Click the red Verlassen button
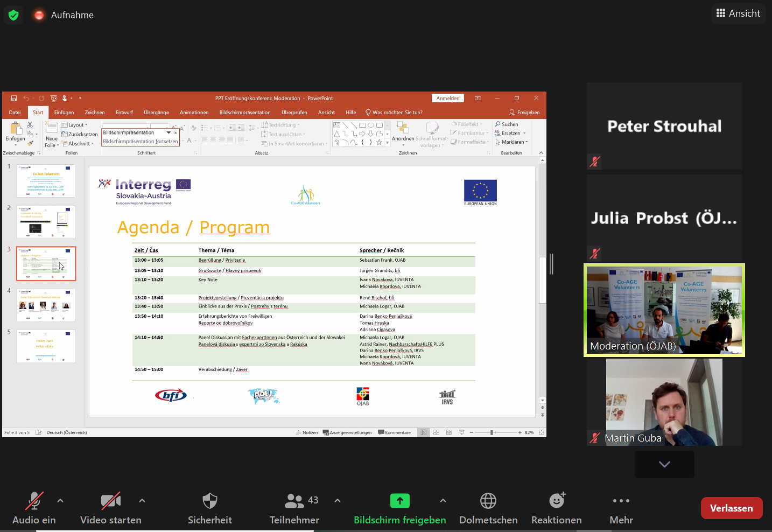 click(732, 508)
